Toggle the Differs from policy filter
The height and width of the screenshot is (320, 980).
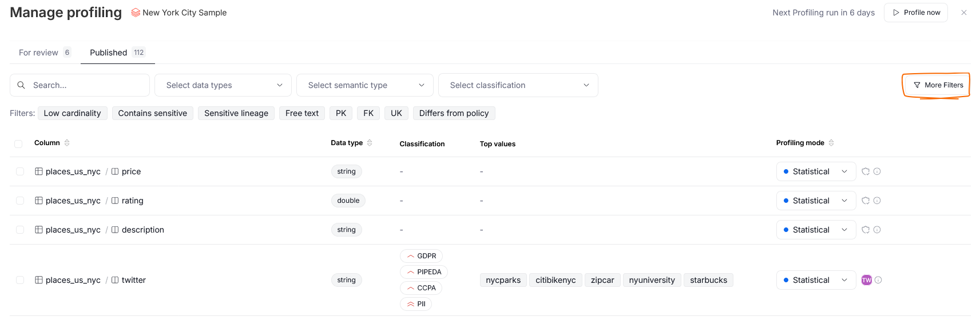tap(454, 113)
